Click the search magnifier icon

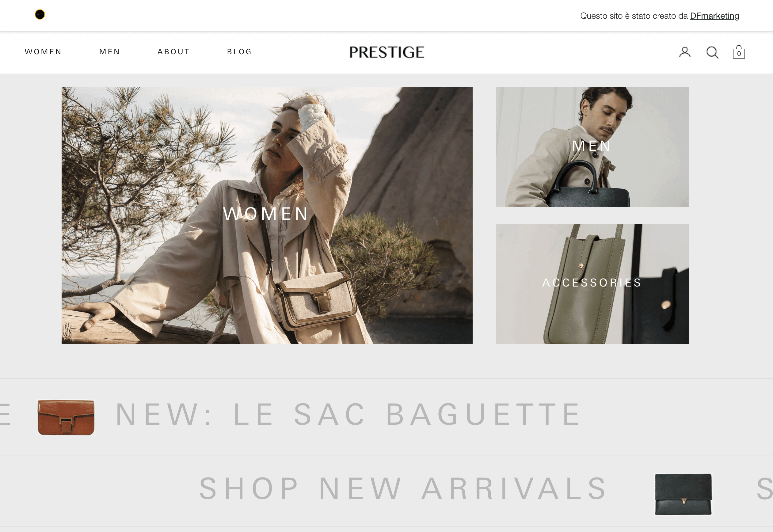[712, 52]
